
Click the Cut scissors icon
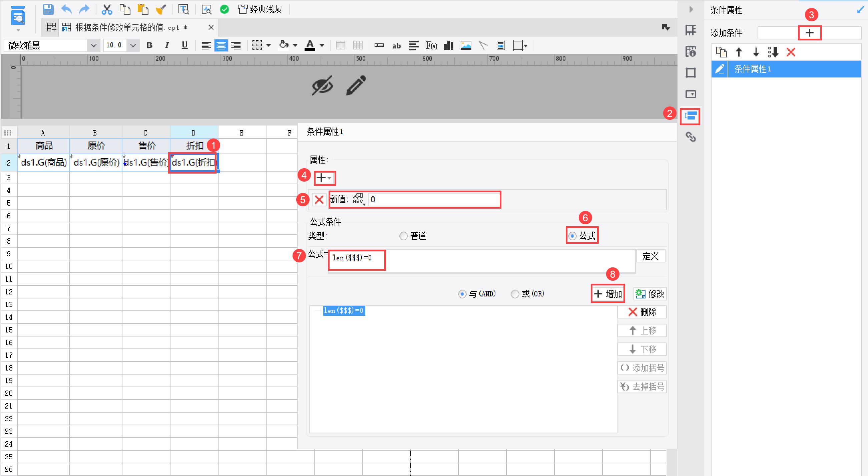coord(107,9)
